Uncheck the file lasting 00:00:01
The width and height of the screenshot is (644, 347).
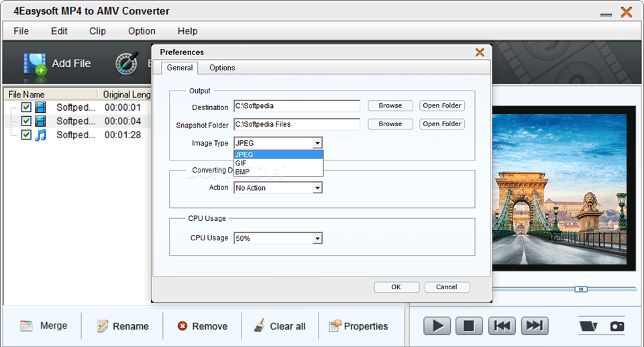click(26, 107)
